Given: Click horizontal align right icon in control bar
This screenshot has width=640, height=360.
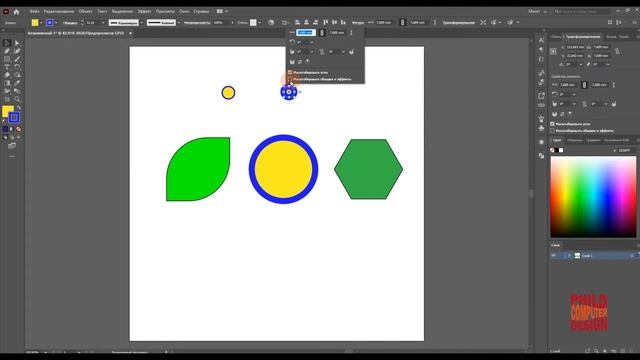Looking at the screenshot, I should coord(315,22).
